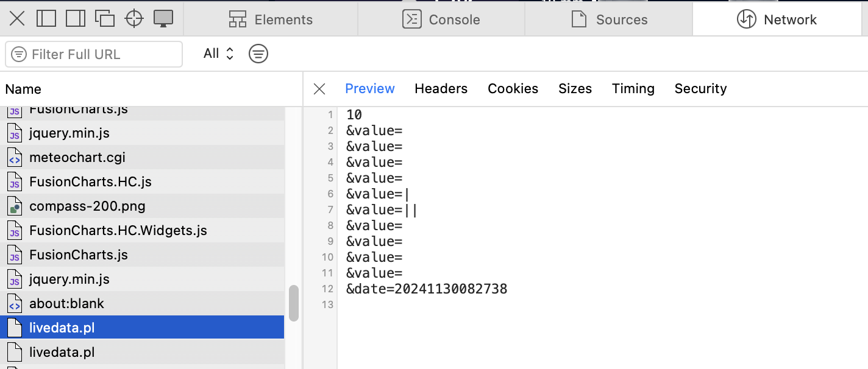Open device settings monitor icon
868x369 pixels.
coord(163,19)
